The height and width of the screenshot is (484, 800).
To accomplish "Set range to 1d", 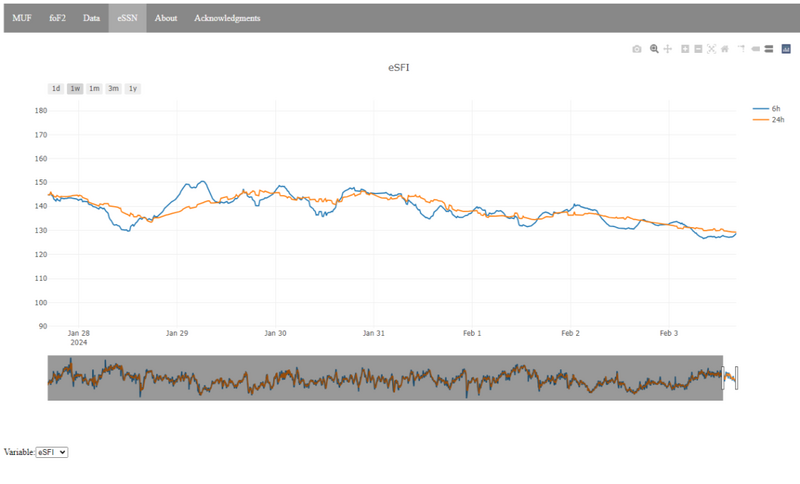I will 56,89.
